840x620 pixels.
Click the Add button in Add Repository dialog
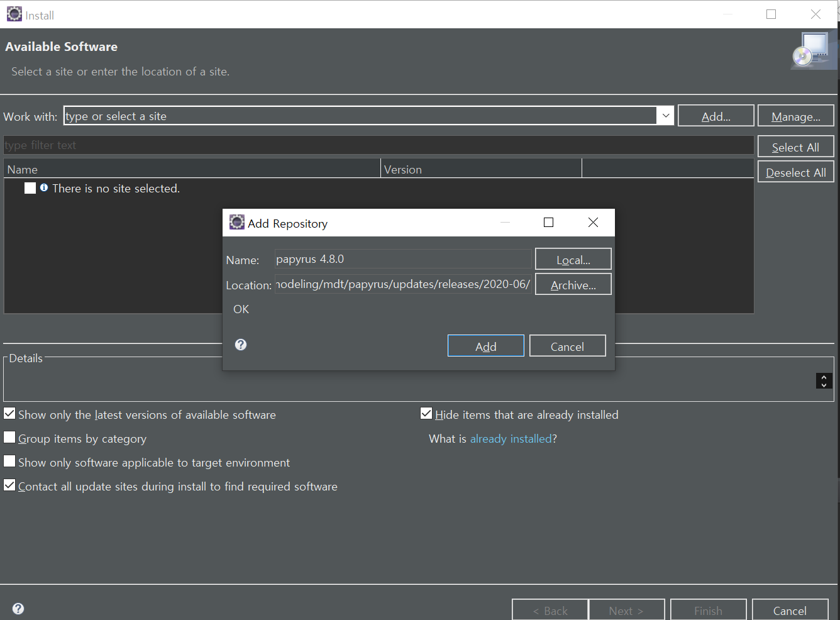(x=486, y=346)
